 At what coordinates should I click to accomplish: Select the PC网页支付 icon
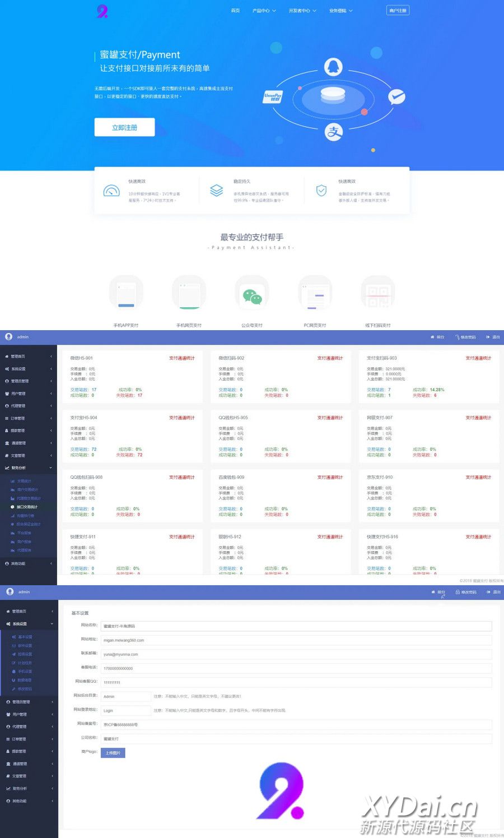pyautogui.click(x=315, y=294)
